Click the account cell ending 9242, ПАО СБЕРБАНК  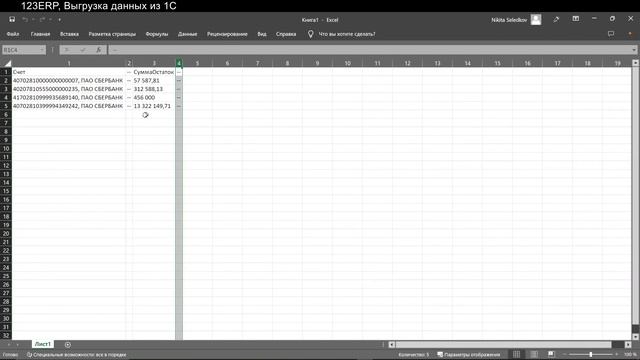point(69,106)
